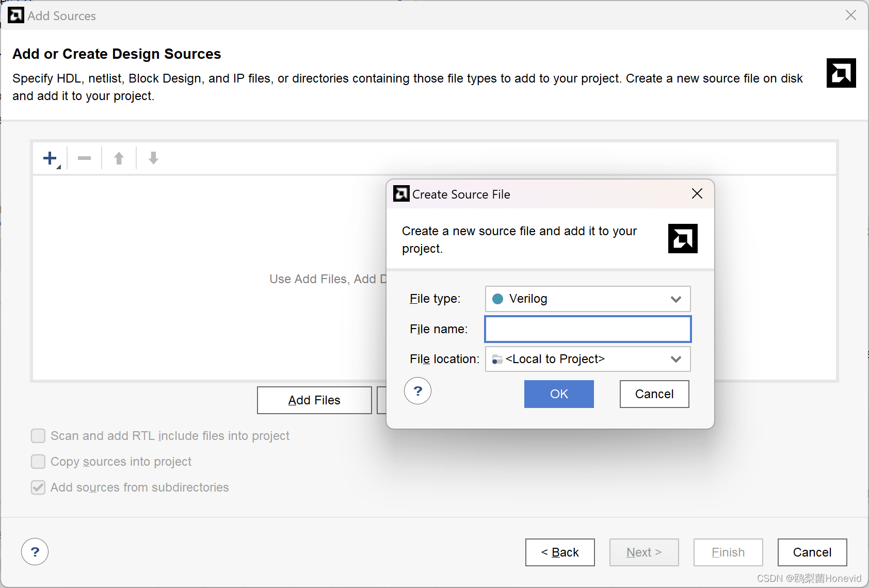Toggle Scan and add RTL include files

tap(38, 436)
